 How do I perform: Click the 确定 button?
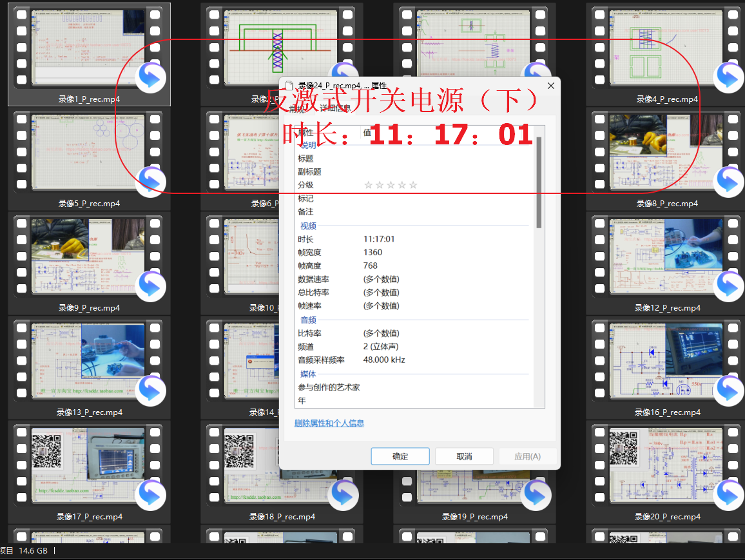(400, 456)
